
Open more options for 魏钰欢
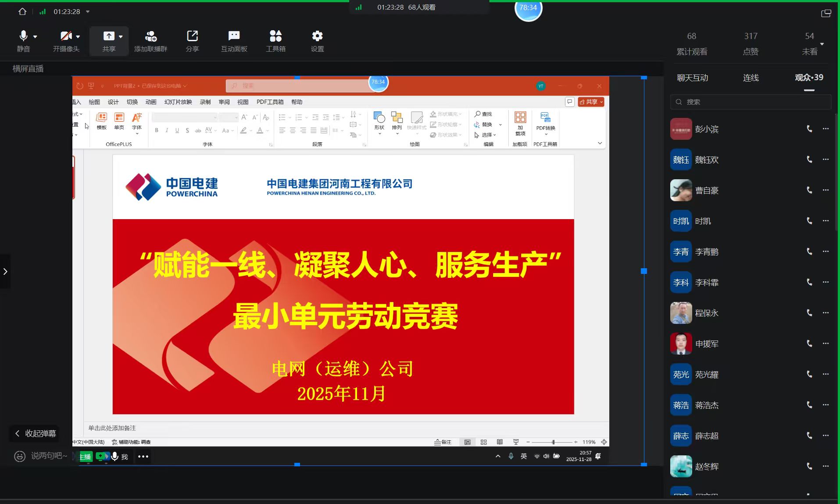[x=826, y=160]
